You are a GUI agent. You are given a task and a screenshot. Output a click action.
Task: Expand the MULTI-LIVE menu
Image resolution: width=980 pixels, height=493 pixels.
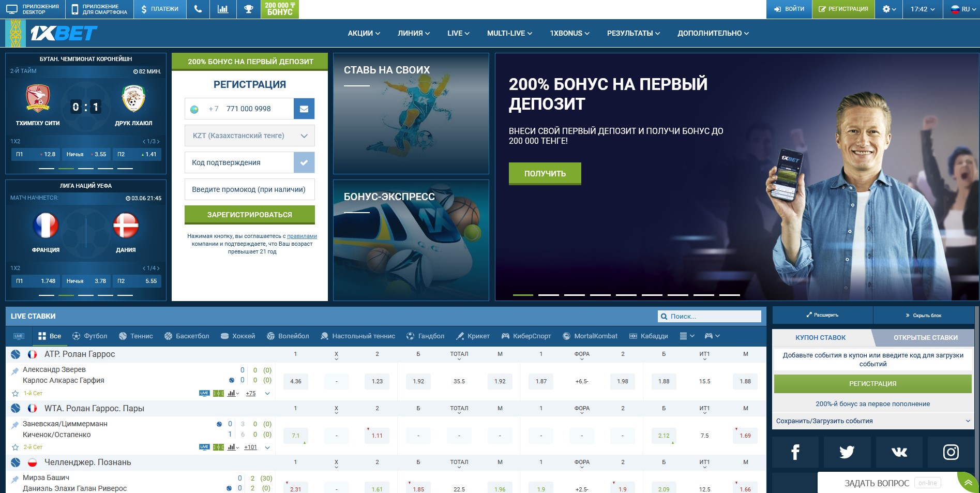(509, 33)
